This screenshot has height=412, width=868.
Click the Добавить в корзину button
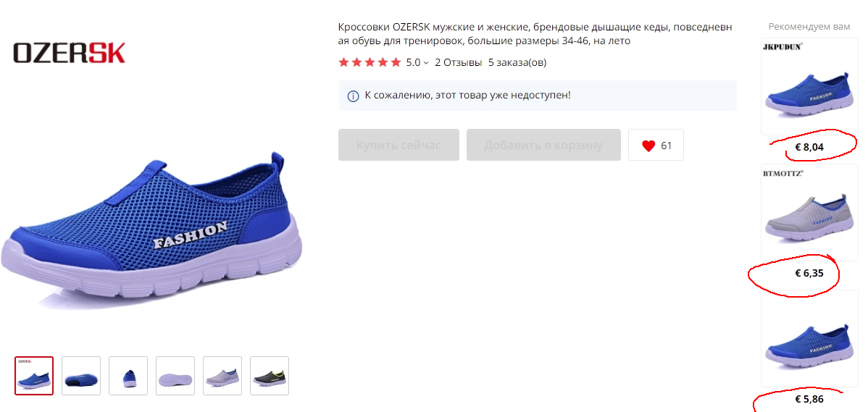click(x=543, y=145)
